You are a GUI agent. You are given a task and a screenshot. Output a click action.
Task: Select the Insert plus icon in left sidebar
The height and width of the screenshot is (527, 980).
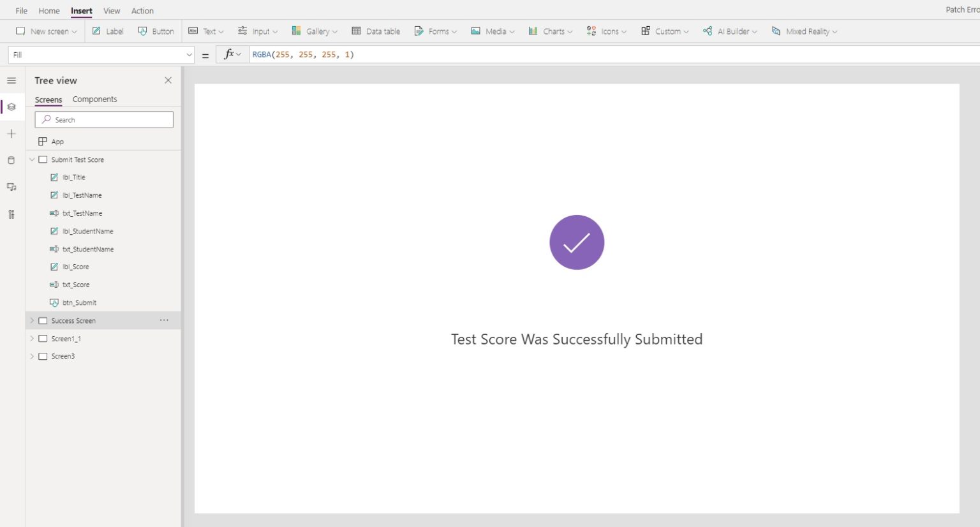[x=11, y=133]
